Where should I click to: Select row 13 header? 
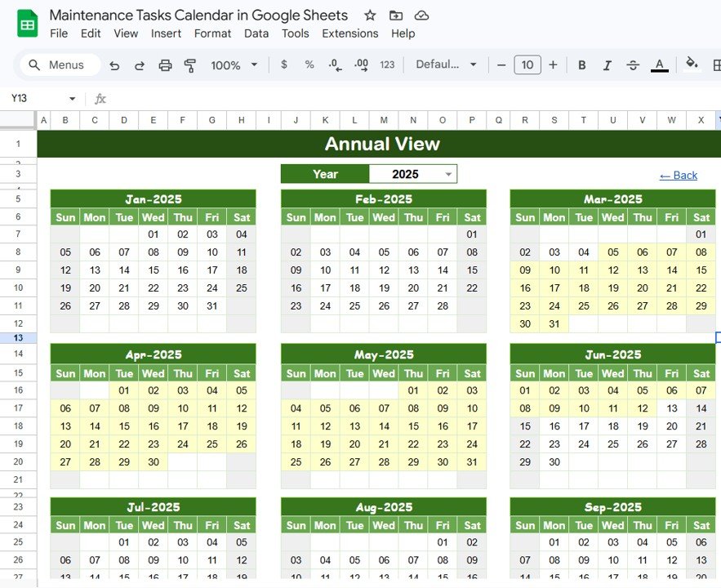18,338
